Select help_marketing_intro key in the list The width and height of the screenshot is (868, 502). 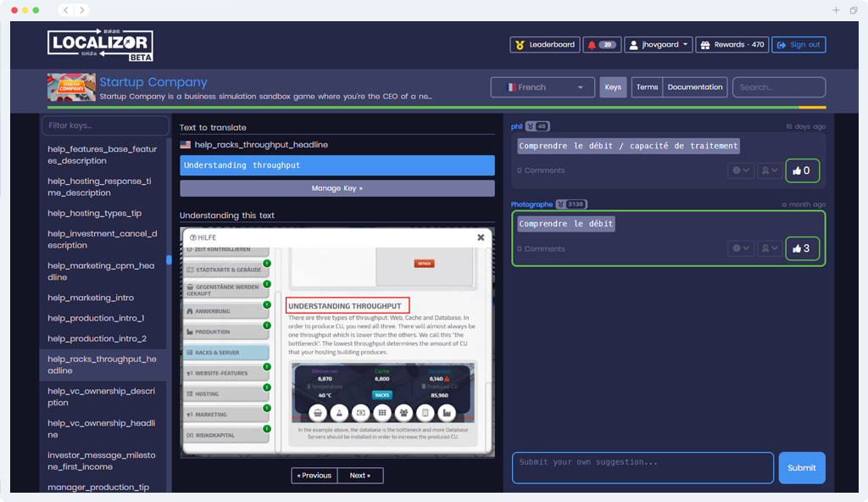pyautogui.click(x=92, y=298)
